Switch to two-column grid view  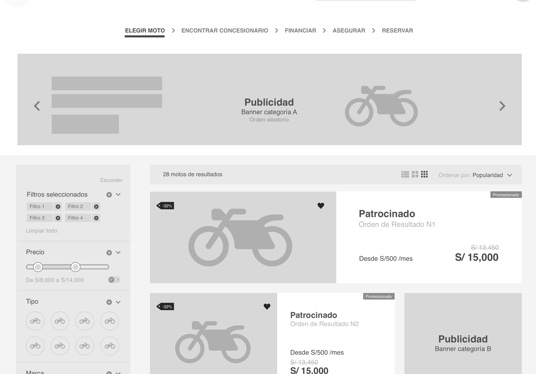(415, 174)
